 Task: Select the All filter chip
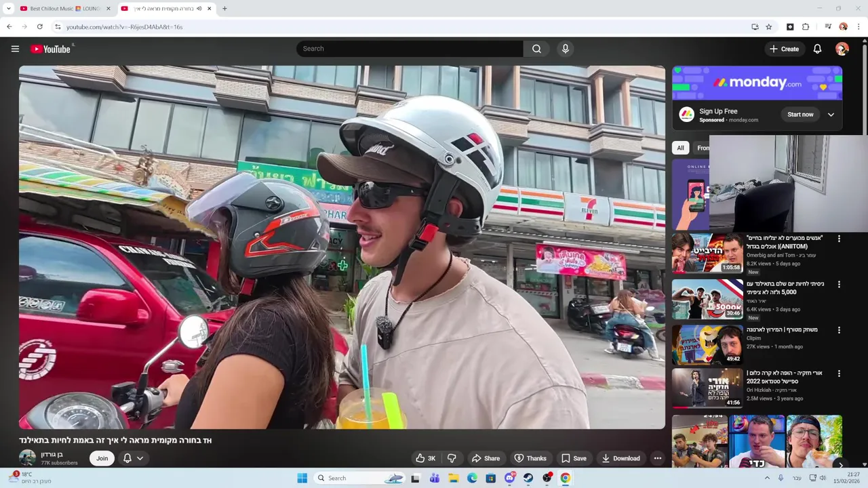[680, 148]
